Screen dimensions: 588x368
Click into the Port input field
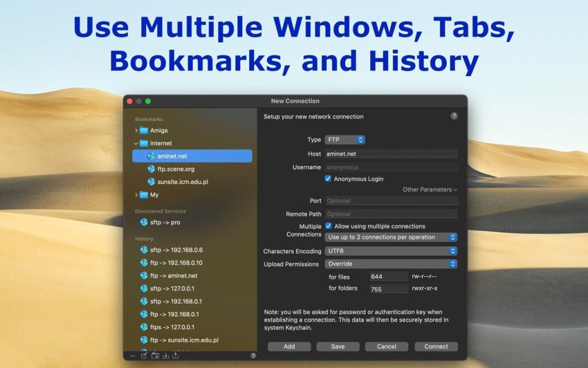[x=391, y=201]
